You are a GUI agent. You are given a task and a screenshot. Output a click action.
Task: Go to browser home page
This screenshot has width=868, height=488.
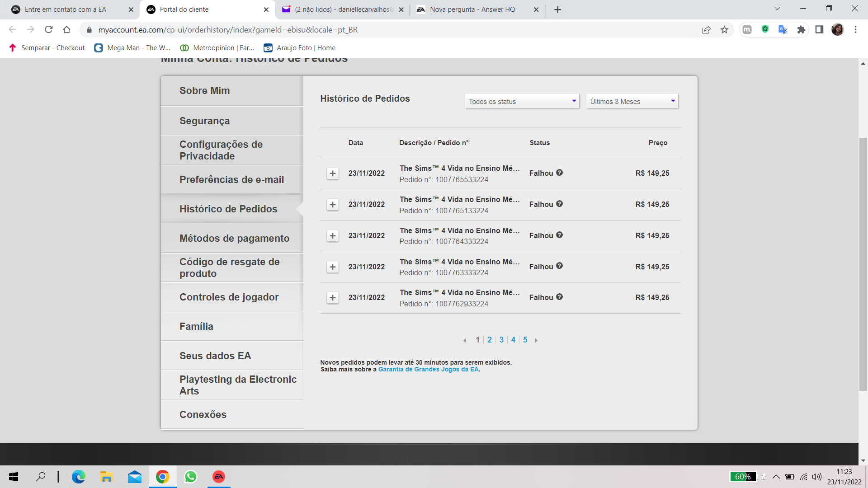click(x=67, y=30)
